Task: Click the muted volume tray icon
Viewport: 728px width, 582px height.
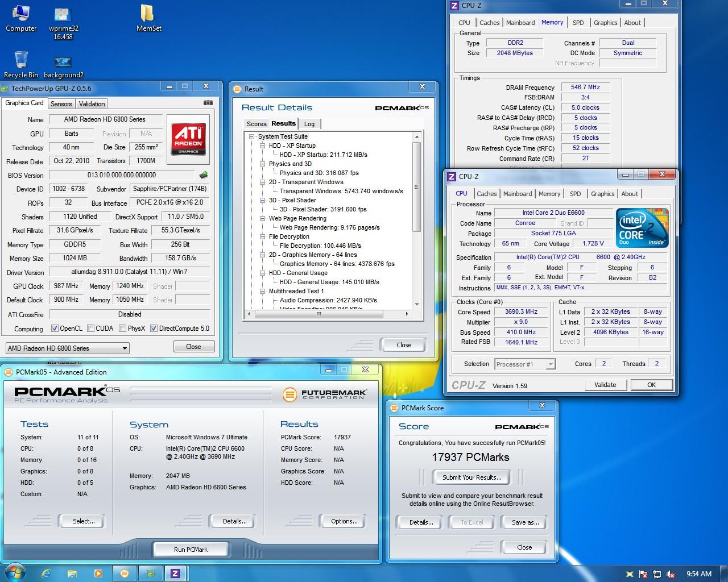Action: 671,574
